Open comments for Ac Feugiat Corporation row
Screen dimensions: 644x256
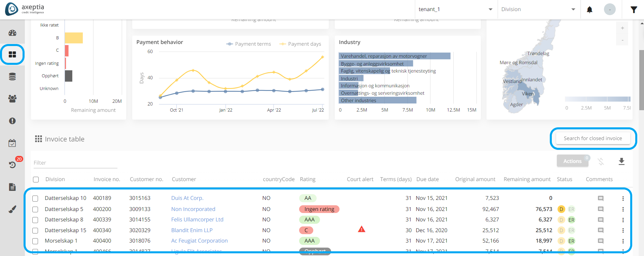coord(601,241)
